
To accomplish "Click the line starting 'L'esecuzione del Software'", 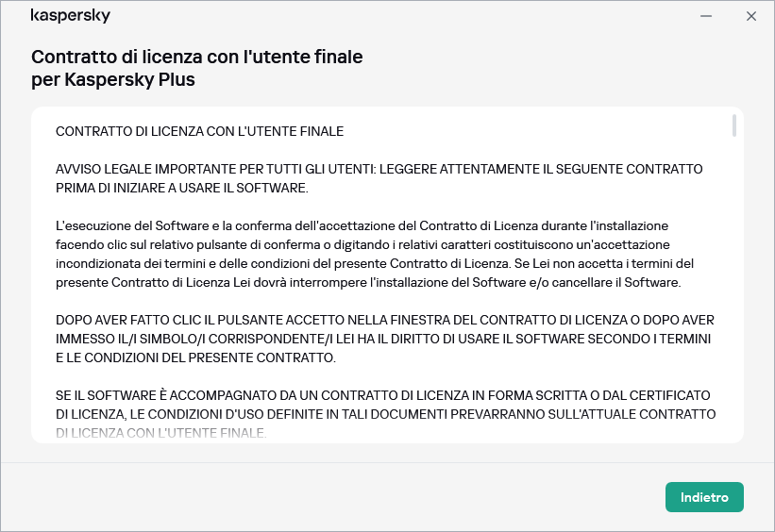I will click(x=362, y=226).
